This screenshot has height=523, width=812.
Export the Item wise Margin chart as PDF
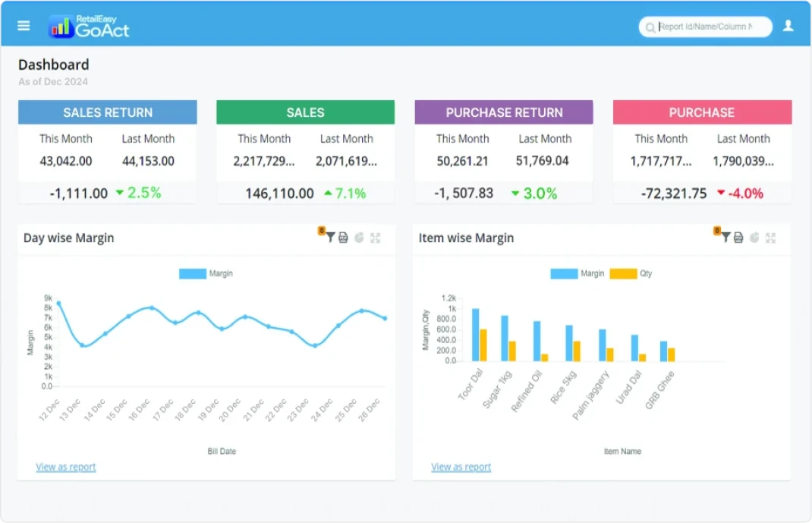click(x=740, y=238)
